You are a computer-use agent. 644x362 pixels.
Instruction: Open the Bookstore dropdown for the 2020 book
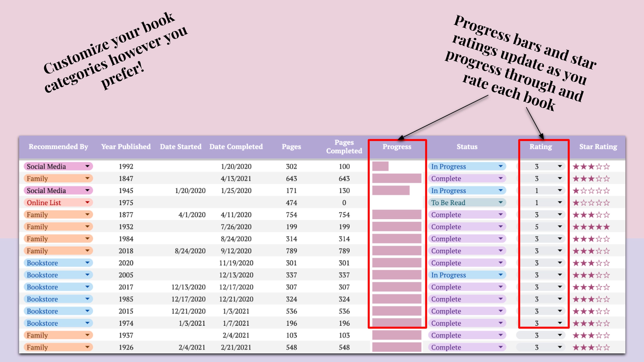88,263
